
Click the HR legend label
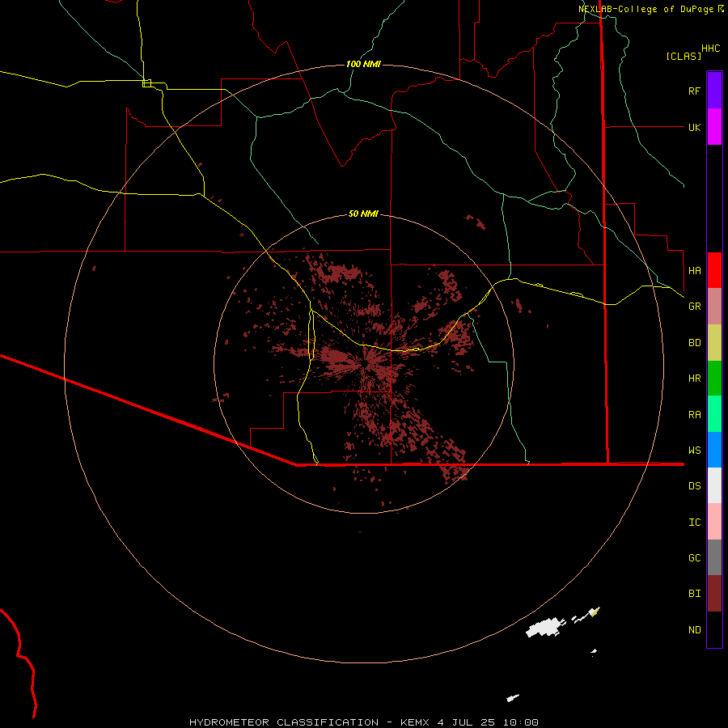click(694, 379)
